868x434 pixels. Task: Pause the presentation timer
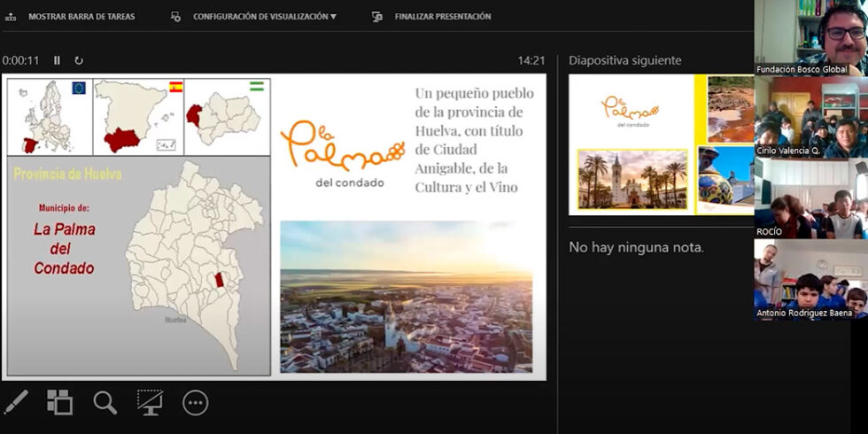[57, 60]
